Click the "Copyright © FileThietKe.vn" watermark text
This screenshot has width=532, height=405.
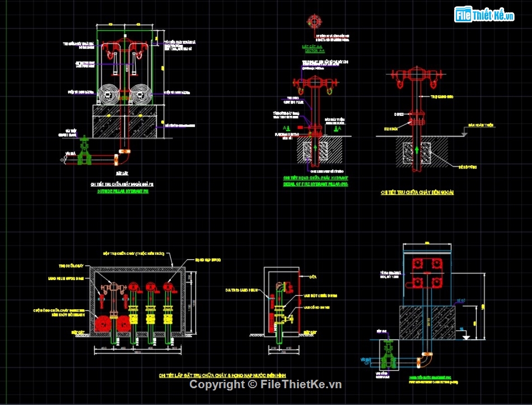(265, 384)
